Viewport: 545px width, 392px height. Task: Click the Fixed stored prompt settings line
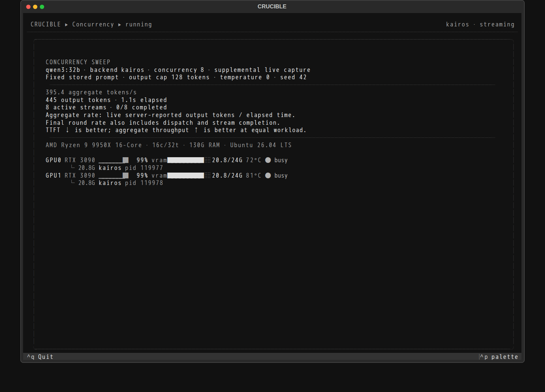pos(176,77)
